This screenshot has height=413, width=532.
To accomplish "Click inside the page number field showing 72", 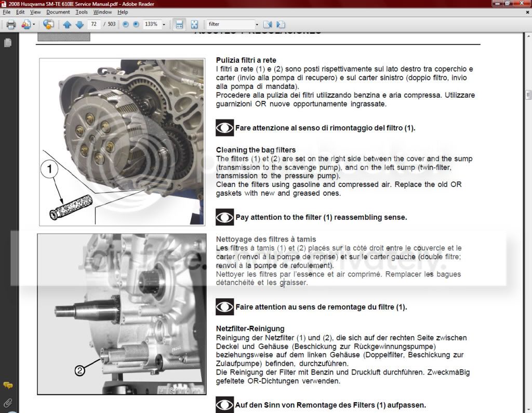I will (94, 24).
